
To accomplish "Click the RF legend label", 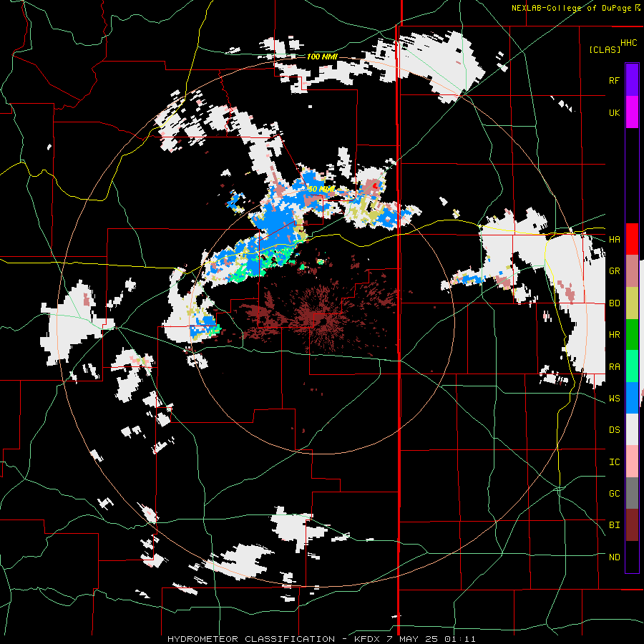I will (614, 80).
